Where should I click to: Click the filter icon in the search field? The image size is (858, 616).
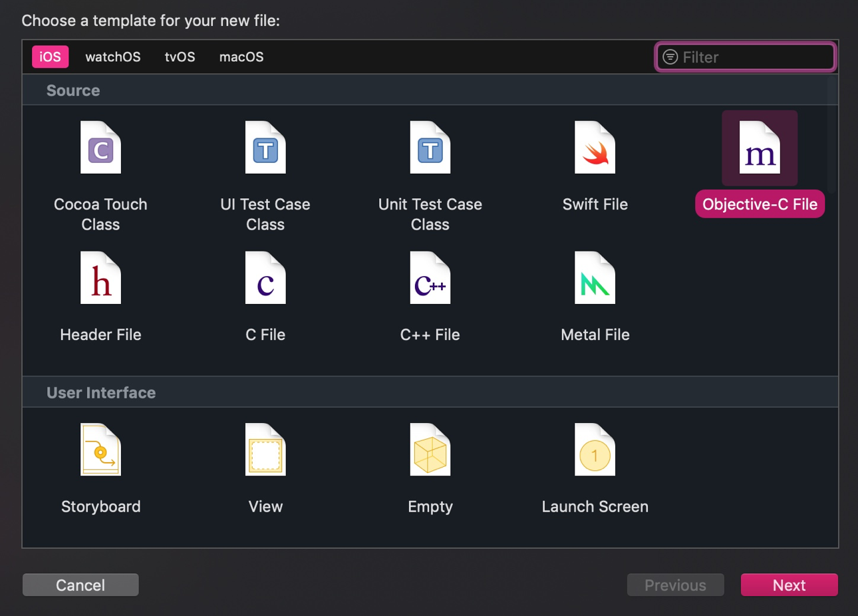[670, 57]
